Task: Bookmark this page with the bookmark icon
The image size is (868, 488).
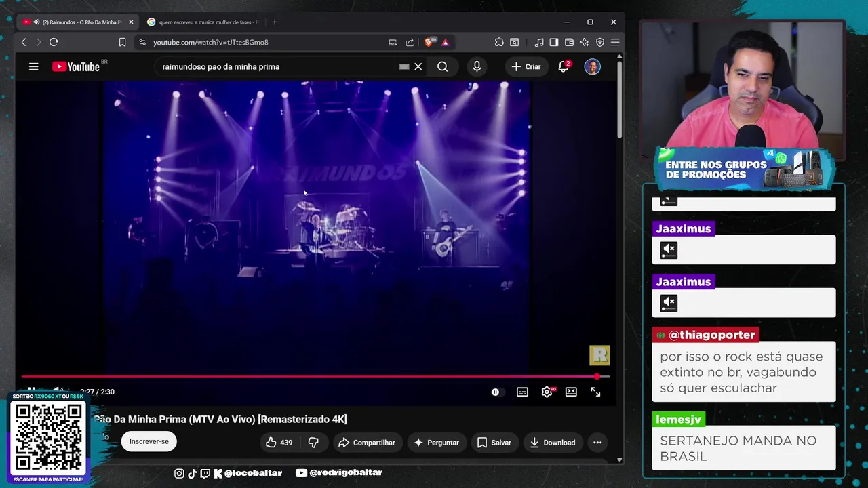Action: pos(122,42)
